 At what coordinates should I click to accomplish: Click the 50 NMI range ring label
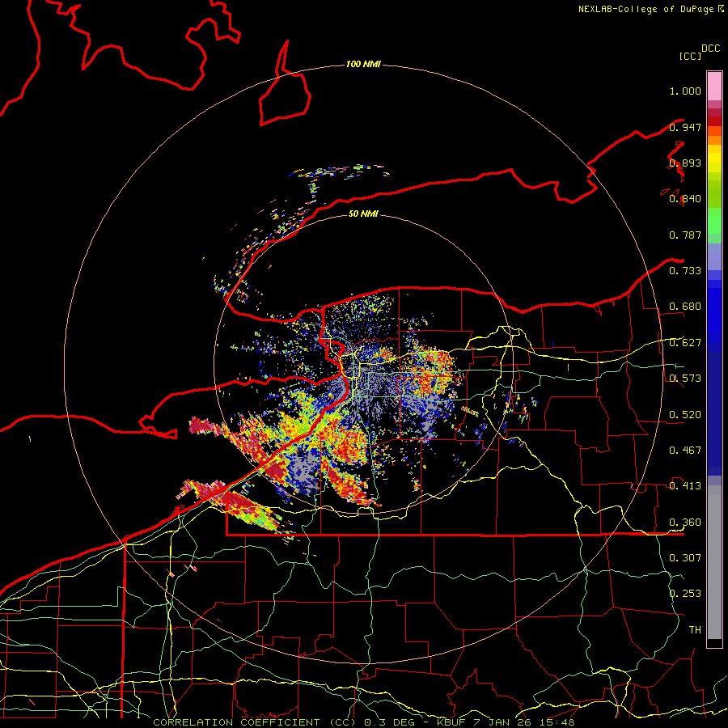[x=363, y=214]
